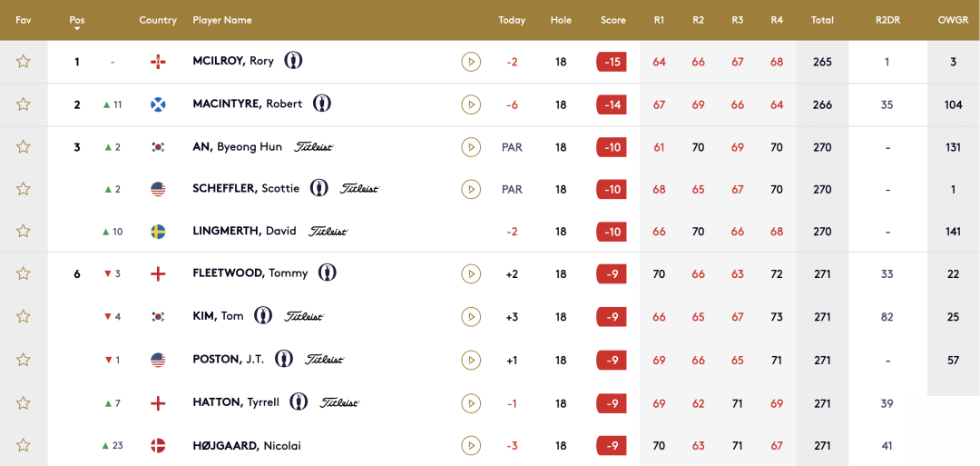
Task: Click the play icon for Scottie Scheffler
Action: 470,189
